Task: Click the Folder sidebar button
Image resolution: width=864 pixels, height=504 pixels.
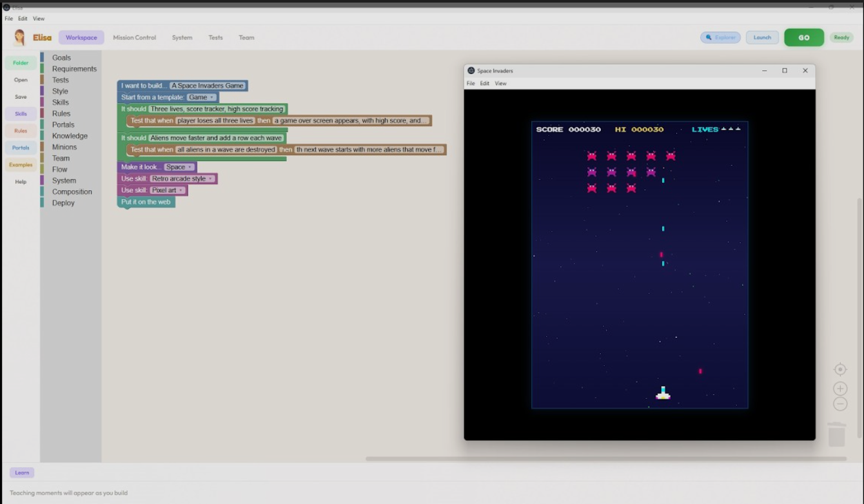Action: click(x=21, y=63)
